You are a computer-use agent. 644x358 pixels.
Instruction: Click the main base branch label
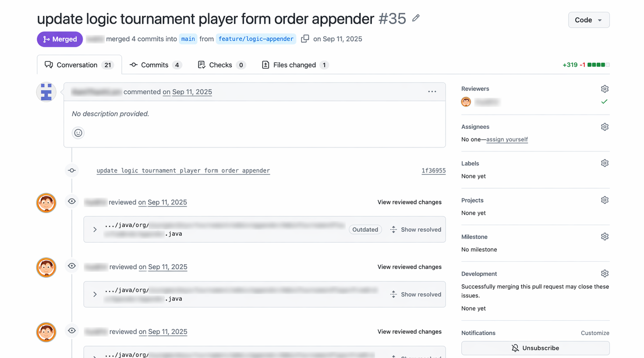tap(188, 39)
